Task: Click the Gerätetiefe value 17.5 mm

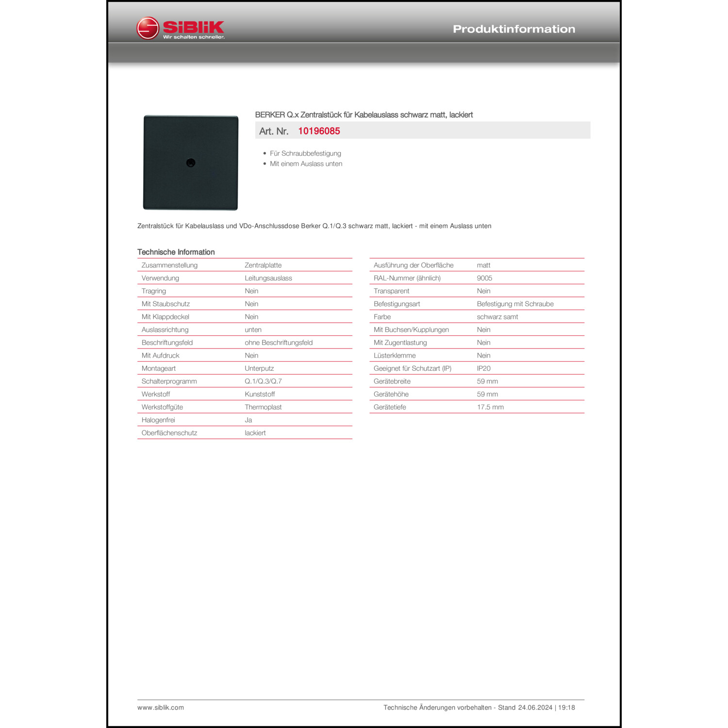Action: (490, 407)
